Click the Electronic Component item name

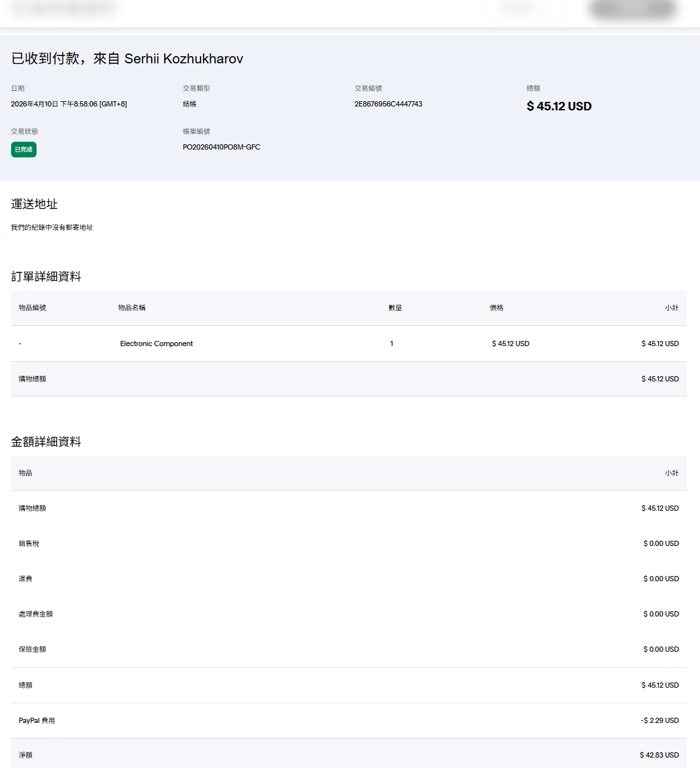(156, 344)
